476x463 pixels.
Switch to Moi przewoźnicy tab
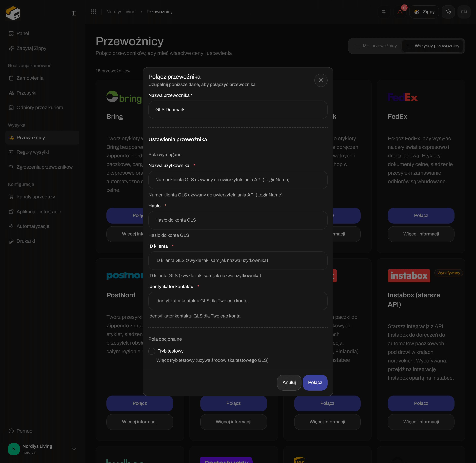point(375,46)
